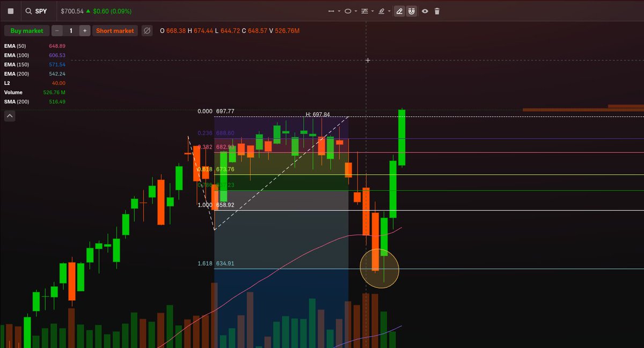This screenshot has height=348, width=644.
Task: Select the EMA (50) indicator row
Action: pyautogui.click(x=35, y=46)
